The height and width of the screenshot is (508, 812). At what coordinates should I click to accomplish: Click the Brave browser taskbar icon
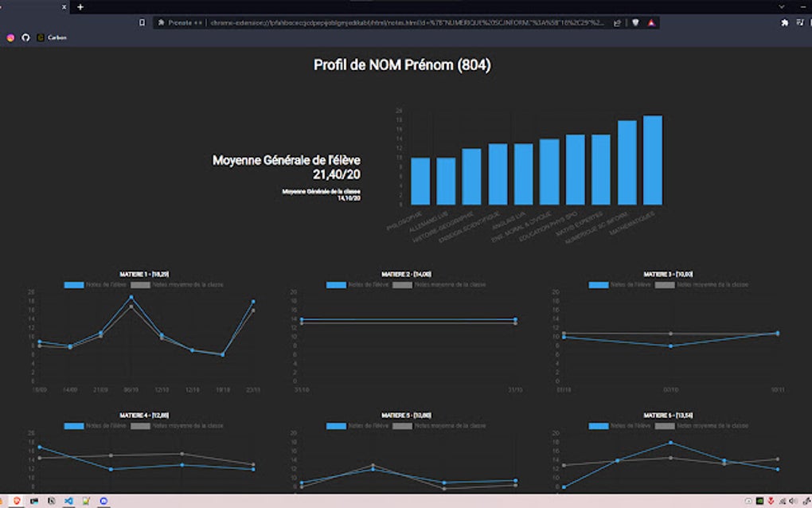pos(17,501)
